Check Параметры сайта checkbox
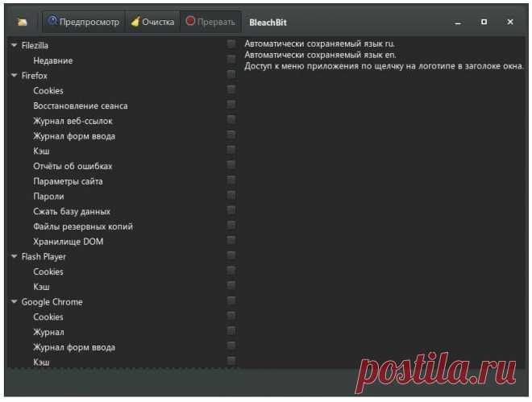This screenshot has width=532, height=402. pyautogui.click(x=231, y=180)
